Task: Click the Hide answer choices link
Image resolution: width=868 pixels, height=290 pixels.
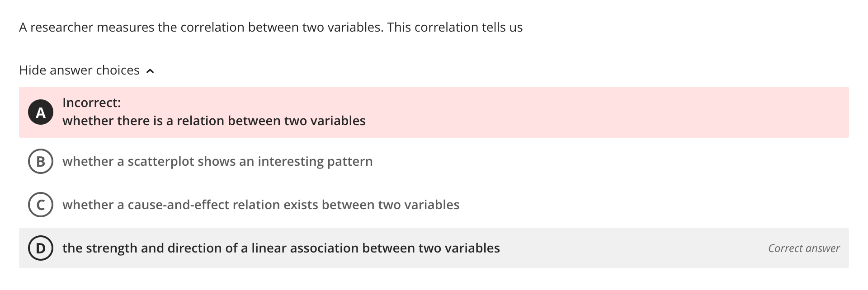Action: 79,70
